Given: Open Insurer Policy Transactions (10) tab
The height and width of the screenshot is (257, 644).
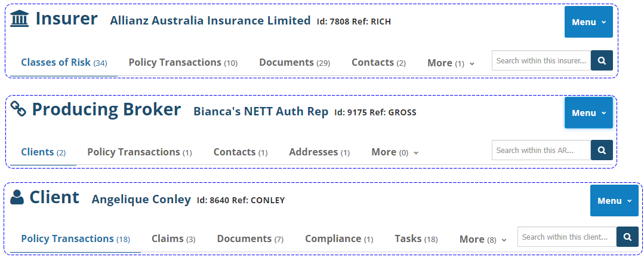Looking at the screenshot, I should [x=183, y=62].
